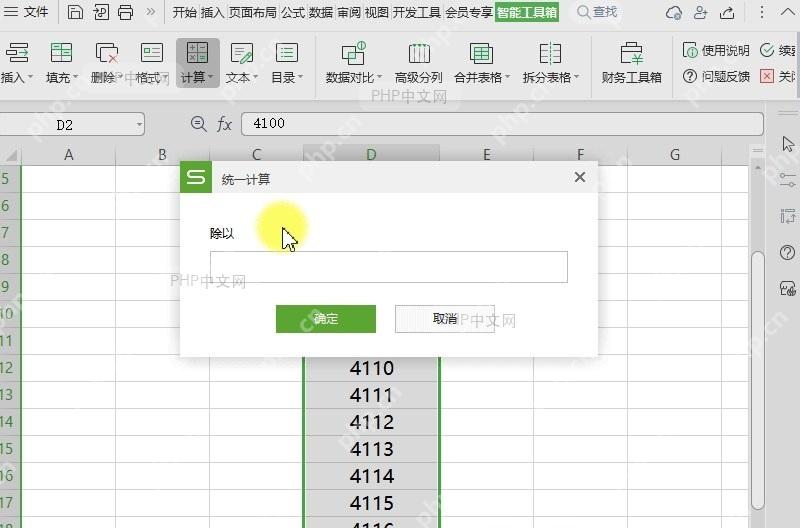Image resolution: width=800 pixels, height=528 pixels.
Task: Open the 填充 dropdown
Action: click(x=61, y=63)
